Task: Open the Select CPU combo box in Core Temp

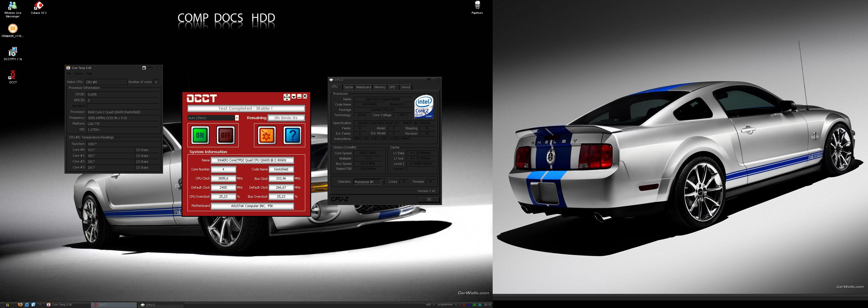Action: [x=106, y=82]
